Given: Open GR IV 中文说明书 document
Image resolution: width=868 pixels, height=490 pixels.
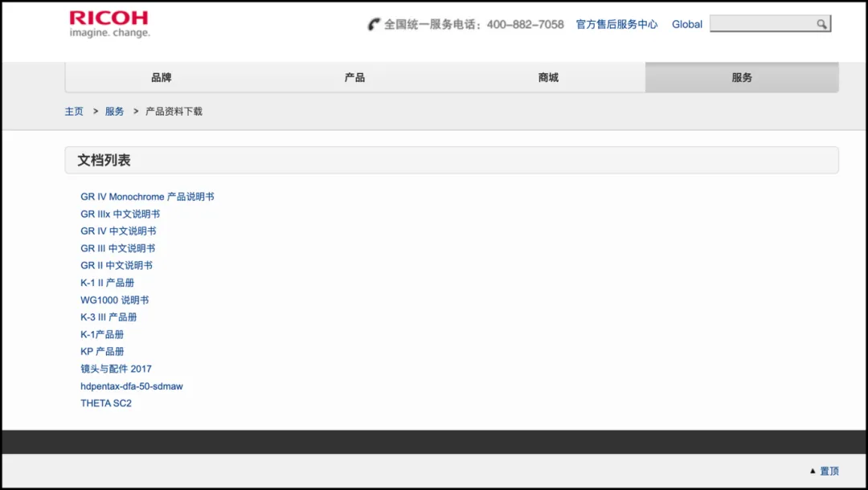Looking at the screenshot, I should tap(118, 231).
